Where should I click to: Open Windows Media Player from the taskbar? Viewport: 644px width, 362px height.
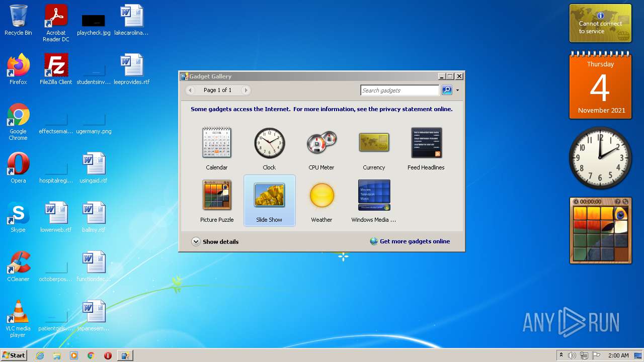[x=74, y=355]
